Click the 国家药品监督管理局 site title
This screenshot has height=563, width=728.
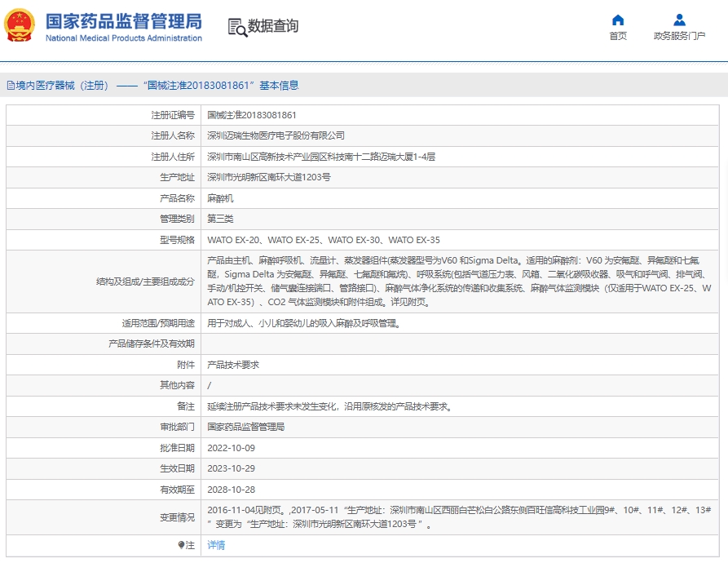[123, 20]
